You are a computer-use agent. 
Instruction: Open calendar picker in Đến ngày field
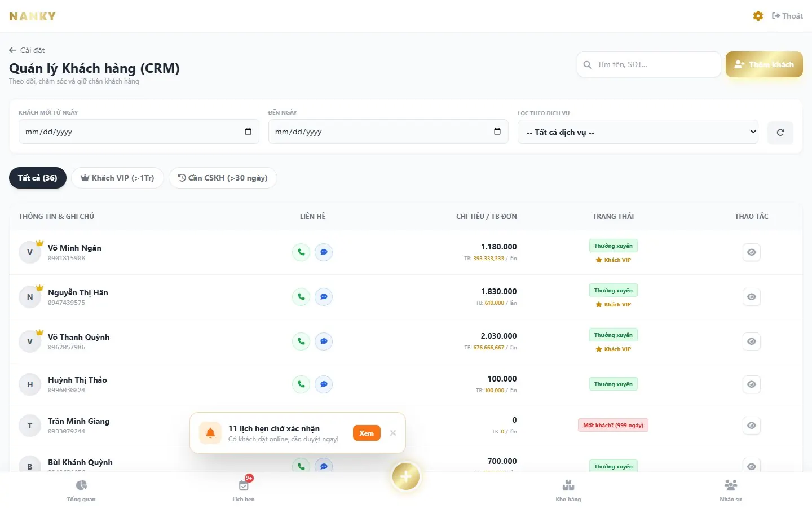497,132
